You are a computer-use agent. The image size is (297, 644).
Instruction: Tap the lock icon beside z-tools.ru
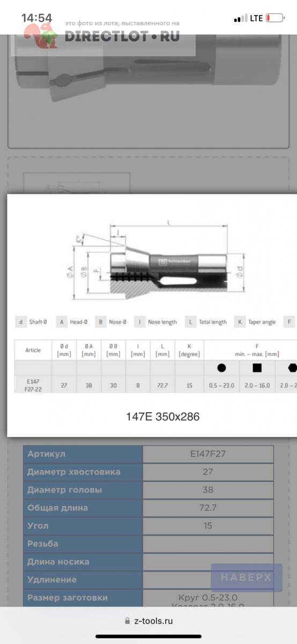pos(127,620)
